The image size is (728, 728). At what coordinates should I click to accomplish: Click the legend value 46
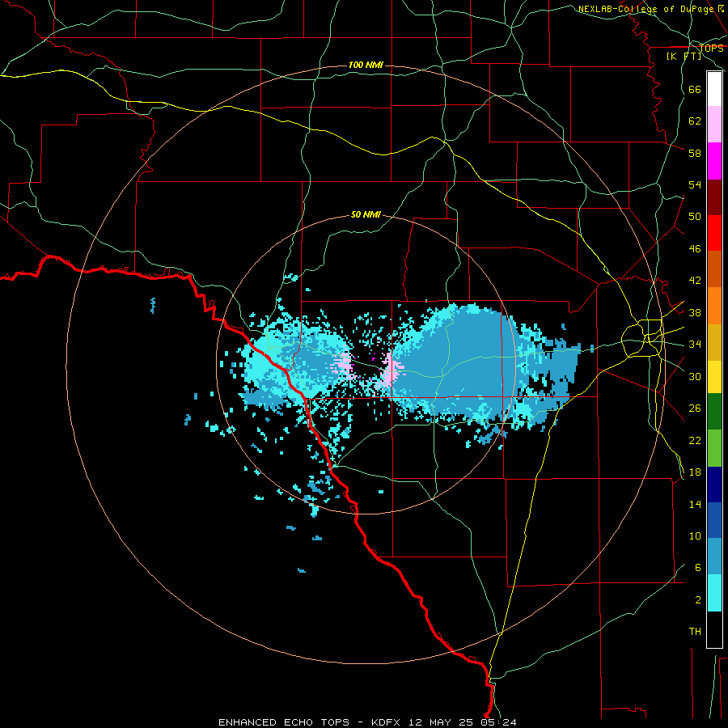[x=695, y=248]
